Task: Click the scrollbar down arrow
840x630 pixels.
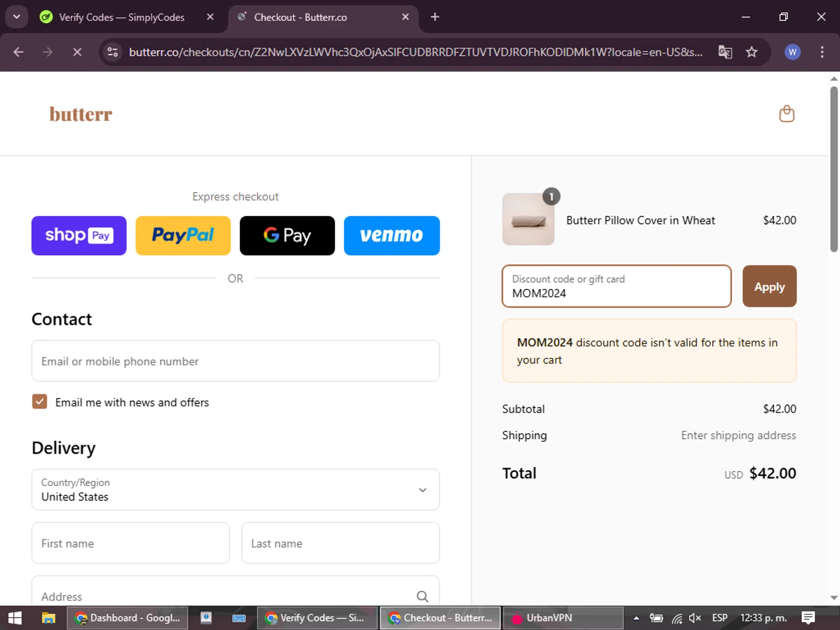Action: point(834,598)
